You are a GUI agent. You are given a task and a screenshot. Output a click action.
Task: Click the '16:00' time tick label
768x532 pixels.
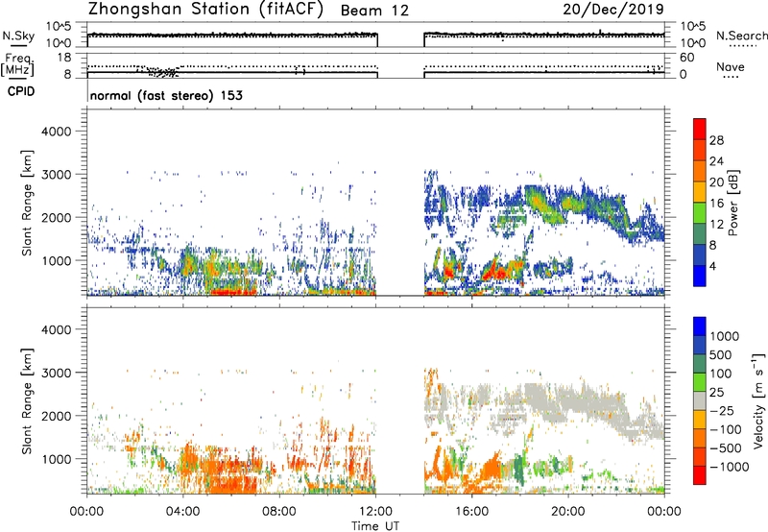tap(471, 512)
